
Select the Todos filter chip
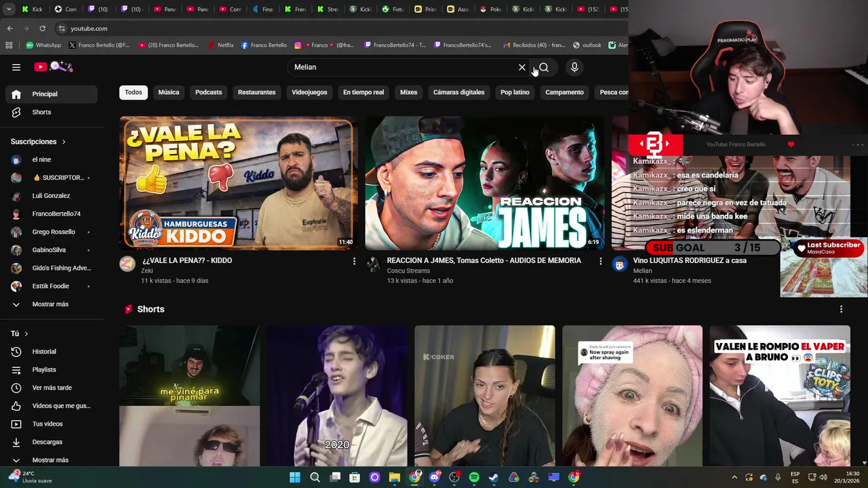click(x=134, y=92)
